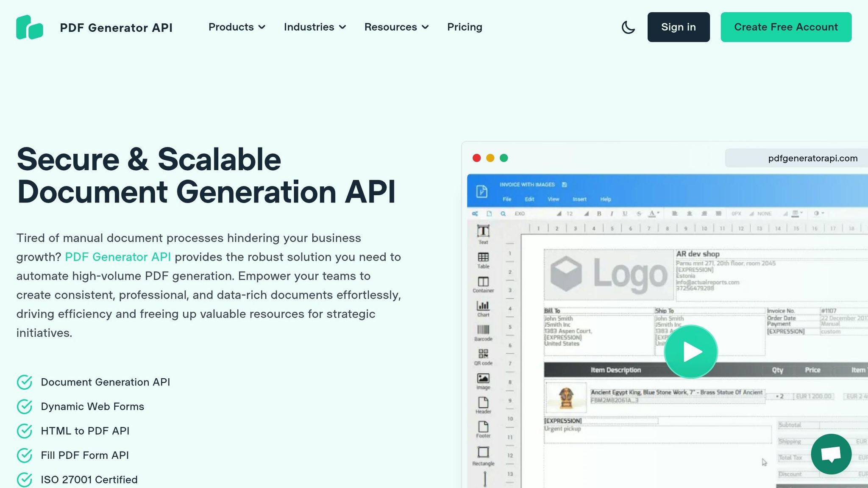Viewport: 868px width, 488px height.
Task: Click the save icon beside INVOICE WITH IMAGES
Action: pyautogui.click(x=564, y=185)
